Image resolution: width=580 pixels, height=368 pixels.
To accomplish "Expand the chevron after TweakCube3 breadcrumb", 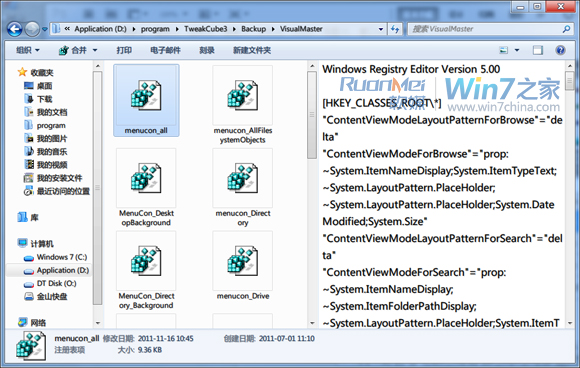I will 234,29.
